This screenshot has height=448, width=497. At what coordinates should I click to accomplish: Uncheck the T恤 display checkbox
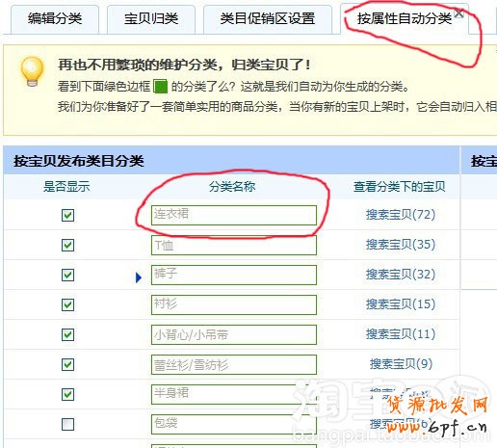pyautogui.click(x=67, y=245)
